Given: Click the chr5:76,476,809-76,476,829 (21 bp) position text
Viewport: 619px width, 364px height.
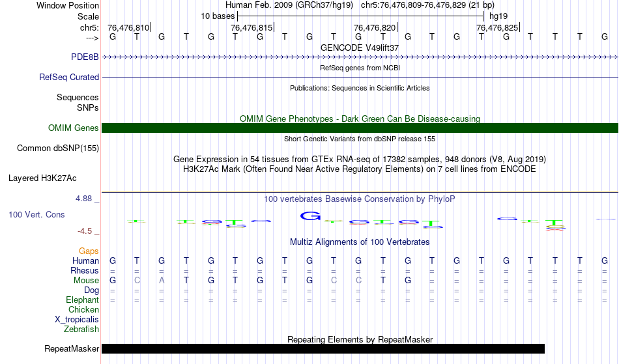Looking at the screenshot, I should pyautogui.click(x=427, y=5).
